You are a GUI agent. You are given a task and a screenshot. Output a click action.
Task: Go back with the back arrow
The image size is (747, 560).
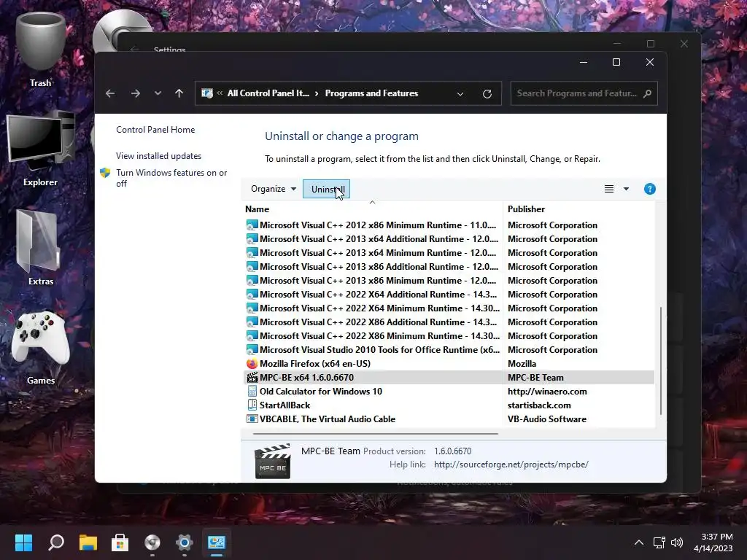[110, 93]
